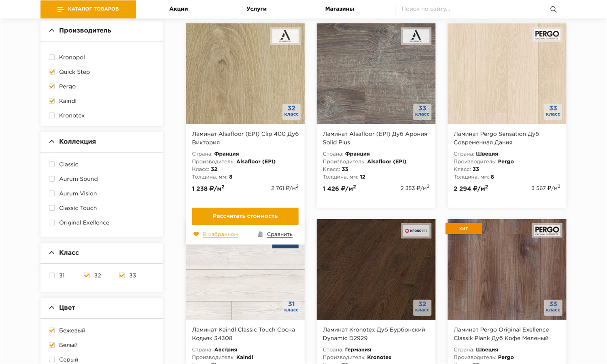Open the Alsafloor Дуб Арония product image
Image resolution: width=607 pixels, height=364 pixels.
tap(376, 74)
